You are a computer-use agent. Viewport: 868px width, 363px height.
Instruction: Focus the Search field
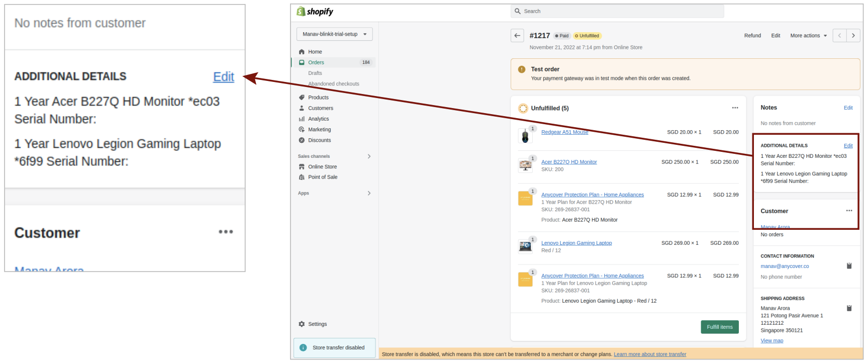pos(617,11)
